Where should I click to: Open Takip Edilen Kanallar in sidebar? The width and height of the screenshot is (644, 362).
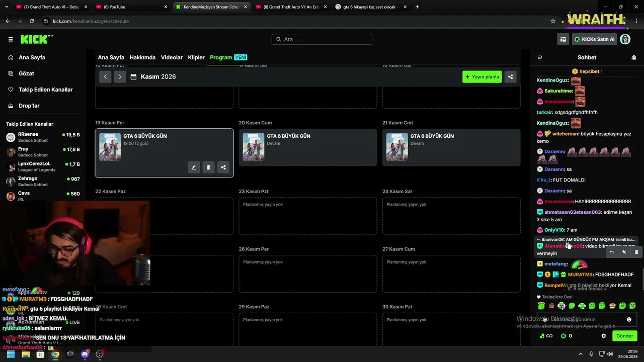[x=45, y=89]
